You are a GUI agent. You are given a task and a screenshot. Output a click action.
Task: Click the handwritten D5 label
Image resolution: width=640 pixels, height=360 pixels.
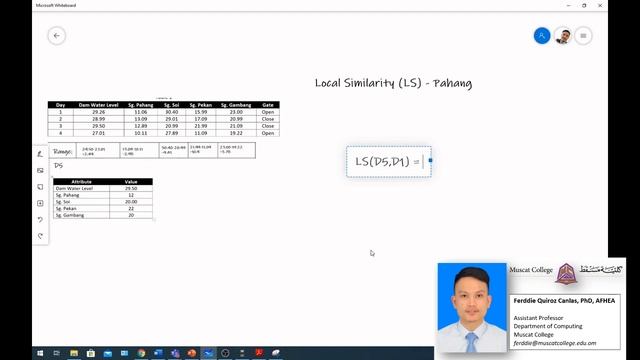(58, 165)
